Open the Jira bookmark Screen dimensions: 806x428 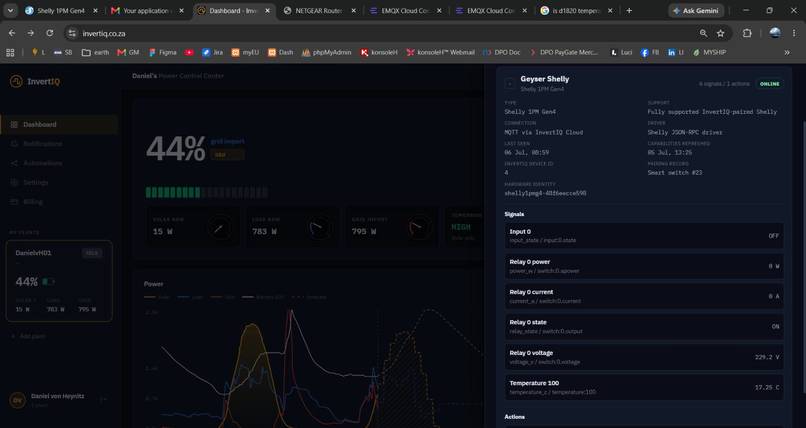click(x=212, y=52)
